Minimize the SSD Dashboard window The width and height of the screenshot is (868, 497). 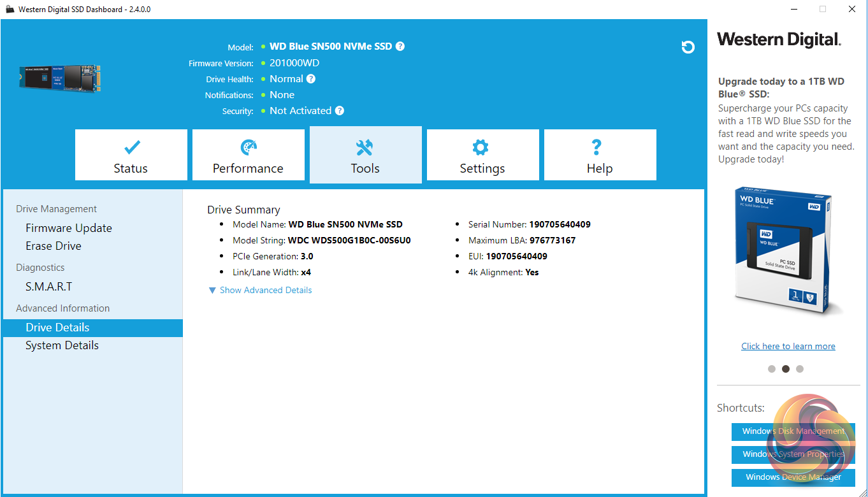(x=793, y=9)
